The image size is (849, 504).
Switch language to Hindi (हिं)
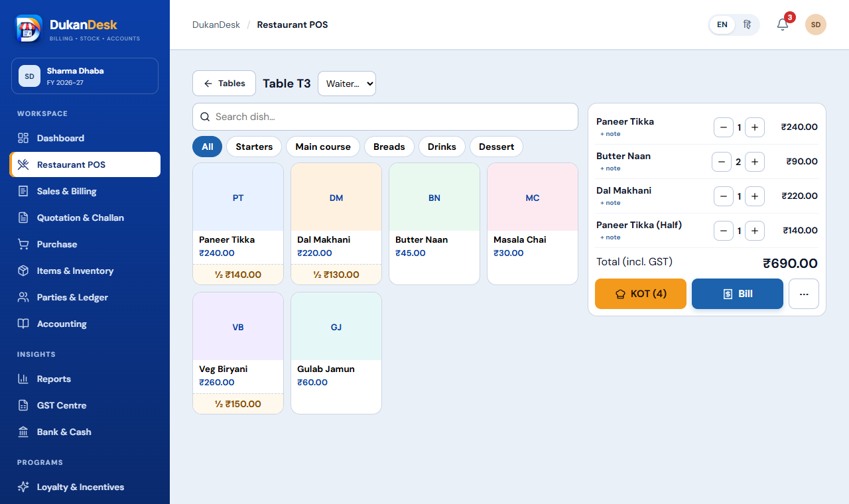pos(747,25)
